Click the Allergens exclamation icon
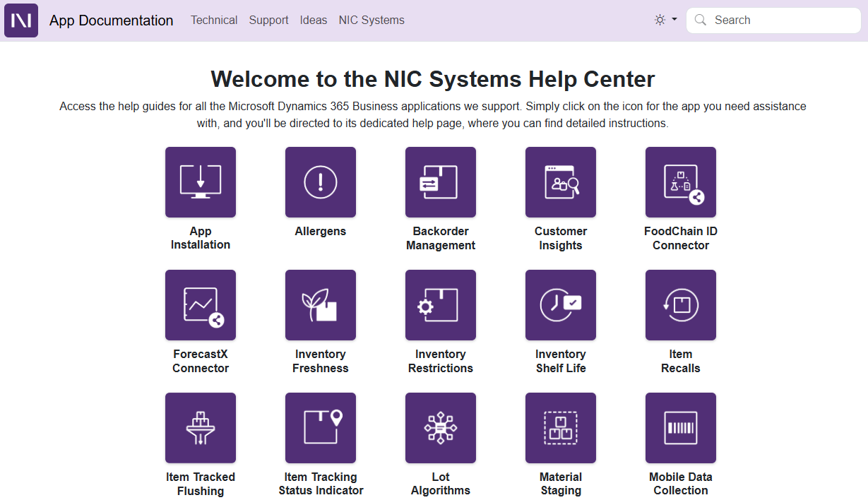Image resolution: width=868 pixels, height=500 pixels. [321, 182]
